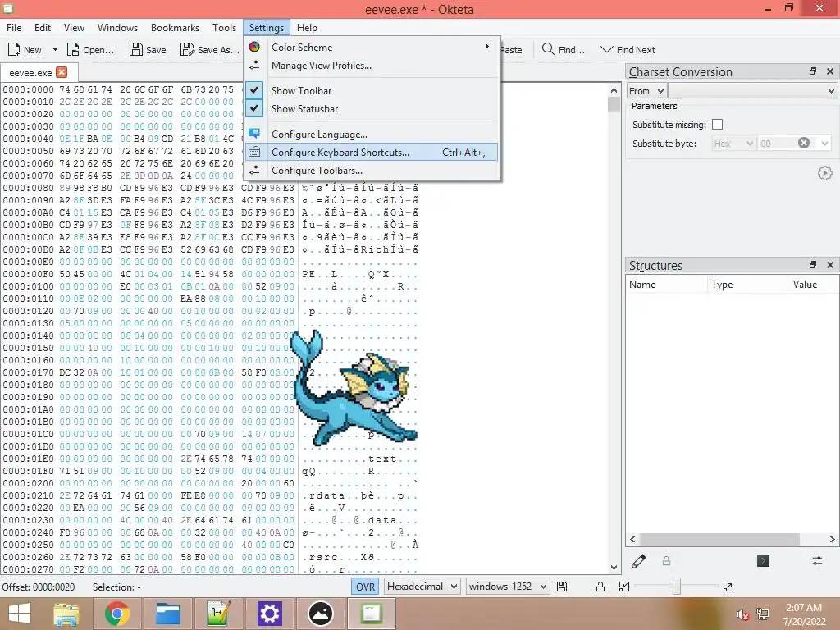This screenshot has height=630, width=840.
Task: Open the Tools menu
Action: [x=224, y=27]
